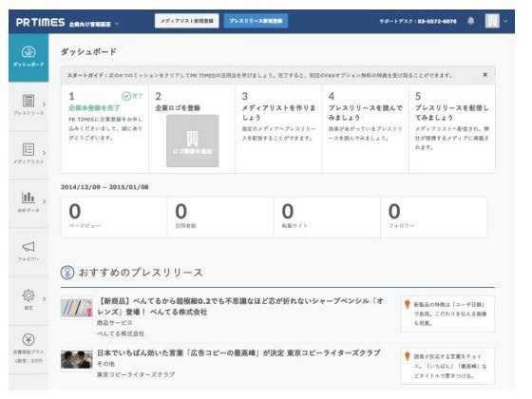532x399 pixels.
Task: Click the green completed checkmark on step 1
Action: (x=126, y=96)
